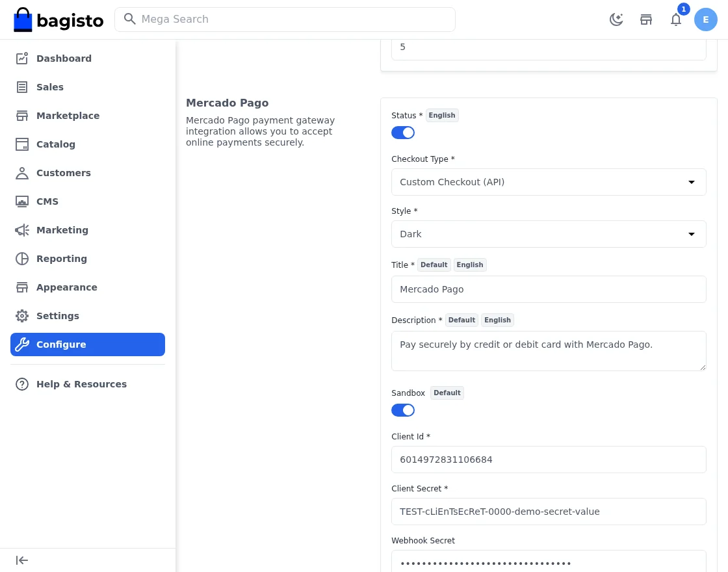Image resolution: width=728 pixels, height=572 pixels.
Task: Click the Client Id field
Action: coord(549,460)
